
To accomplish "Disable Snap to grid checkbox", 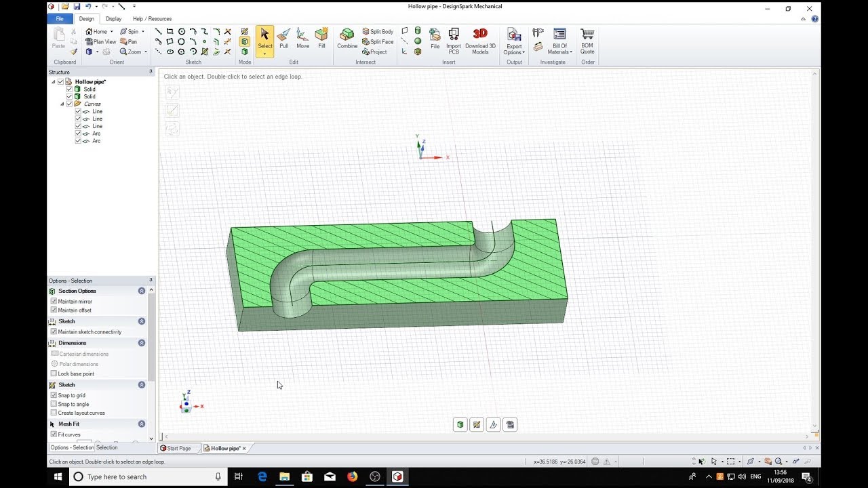I will (x=54, y=395).
